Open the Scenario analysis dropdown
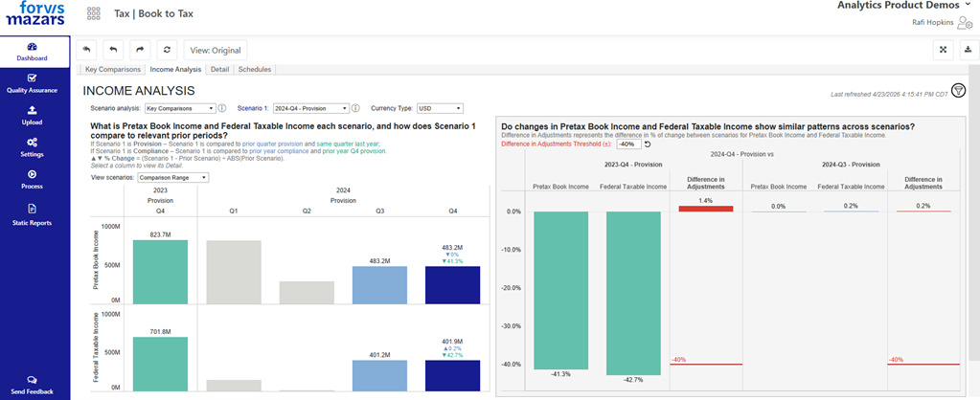 click(x=181, y=108)
